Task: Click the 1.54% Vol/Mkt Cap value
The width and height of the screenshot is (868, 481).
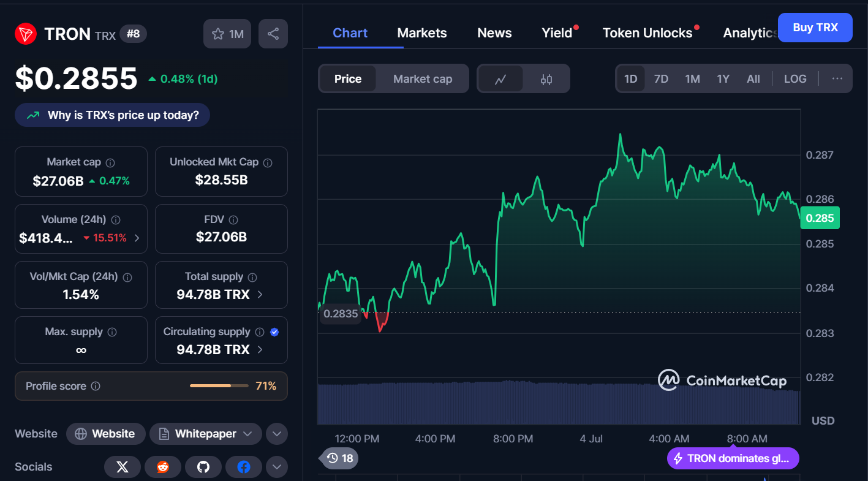Action: (81, 295)
